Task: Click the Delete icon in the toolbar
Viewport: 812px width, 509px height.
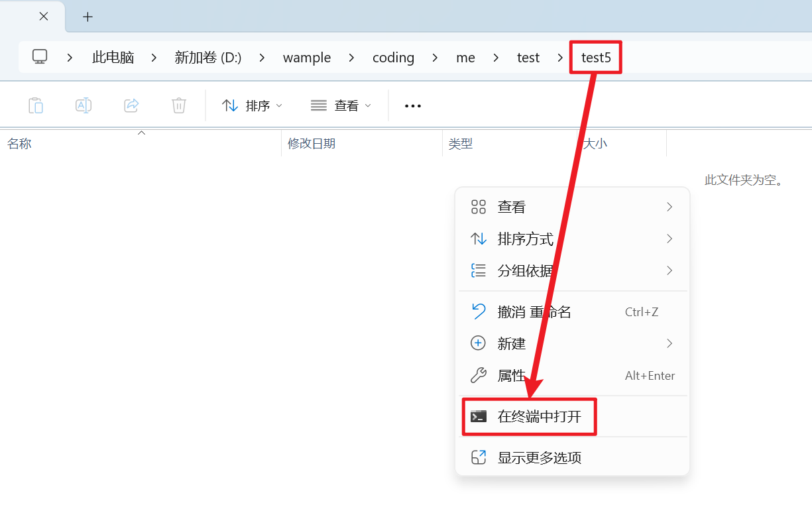Action: point(178,105)
